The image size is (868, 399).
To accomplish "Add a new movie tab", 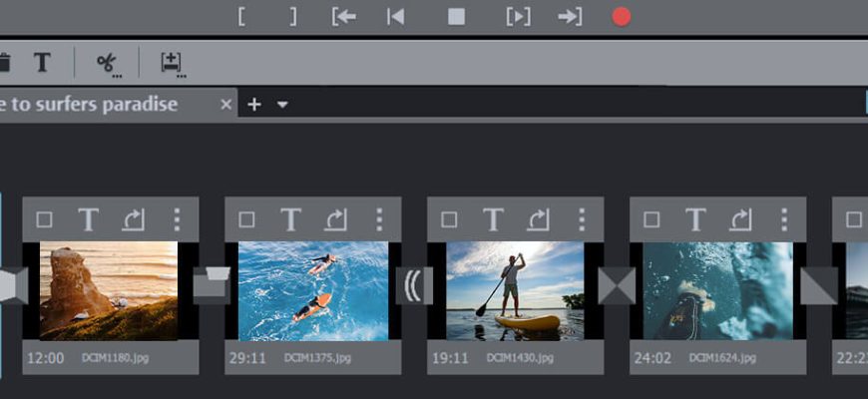I will coord(254,104).
